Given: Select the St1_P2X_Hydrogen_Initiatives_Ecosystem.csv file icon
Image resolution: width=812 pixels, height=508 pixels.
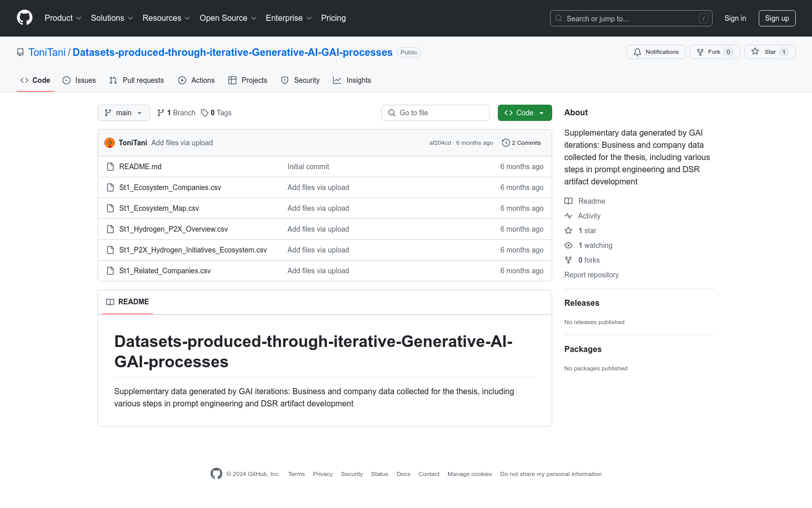Looking at the screenshot, I should click(x=110, y=250).
